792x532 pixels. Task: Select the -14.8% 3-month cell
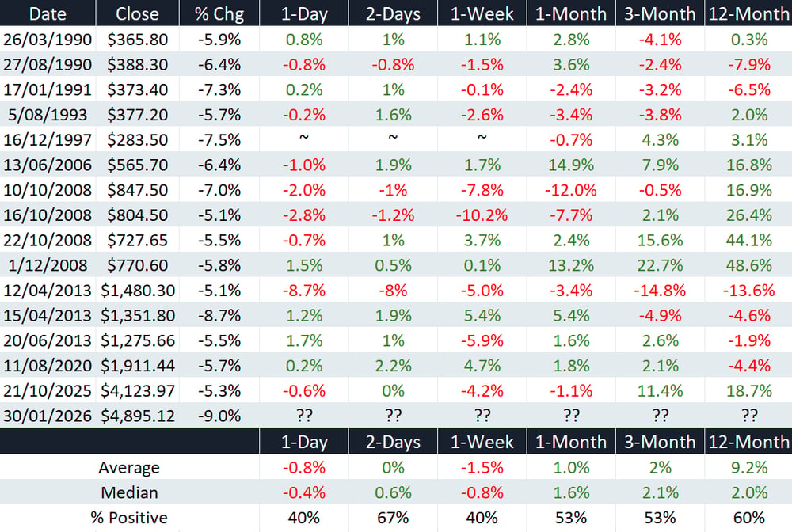pos(660,291)
